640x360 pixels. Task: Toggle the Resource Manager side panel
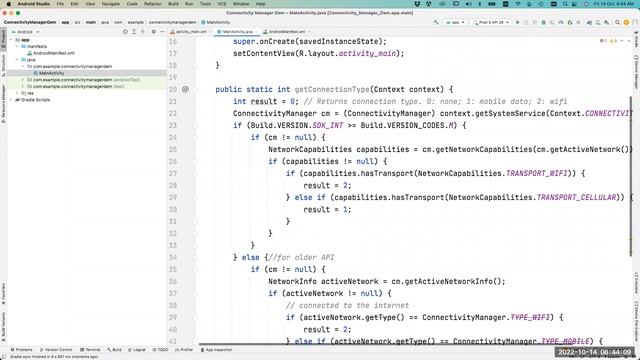[x=3, y=104]
